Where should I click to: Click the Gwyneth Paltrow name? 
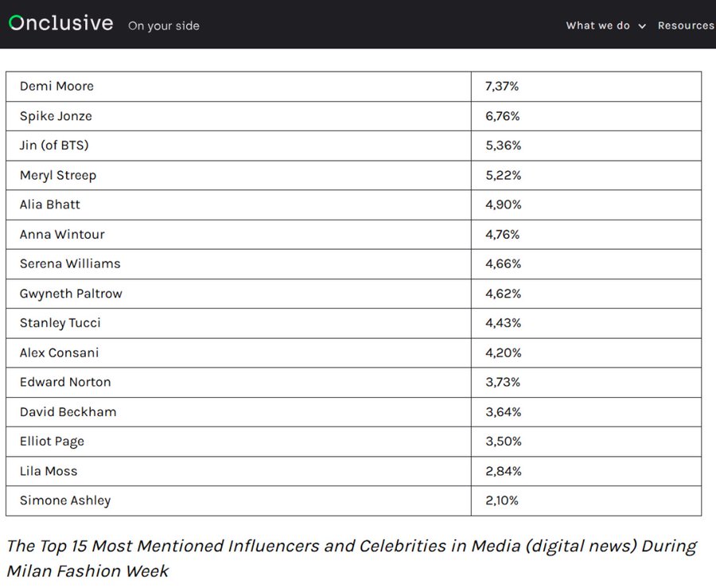(71, 294)
